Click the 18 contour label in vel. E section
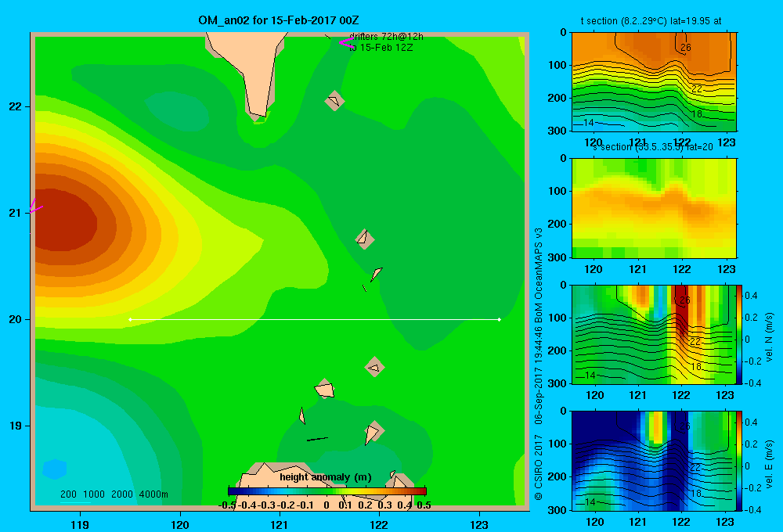Viewport: 783px width, 532px height. 696,493
